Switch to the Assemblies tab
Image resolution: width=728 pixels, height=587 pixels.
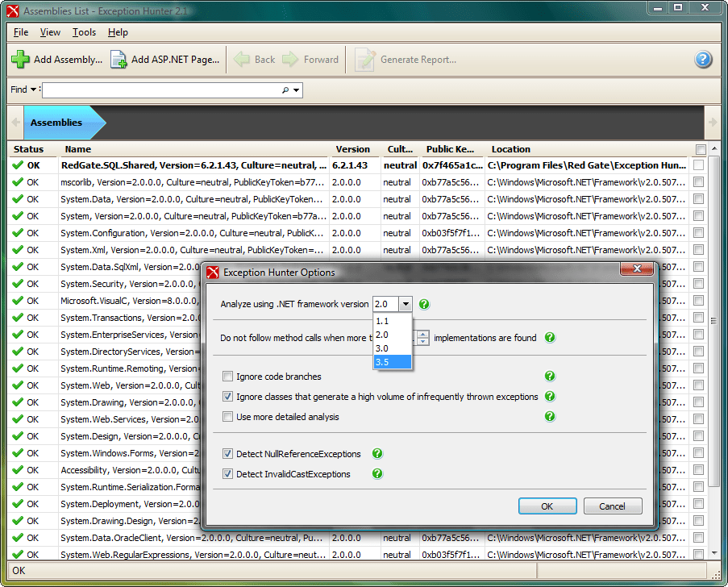tap(56, 123)
